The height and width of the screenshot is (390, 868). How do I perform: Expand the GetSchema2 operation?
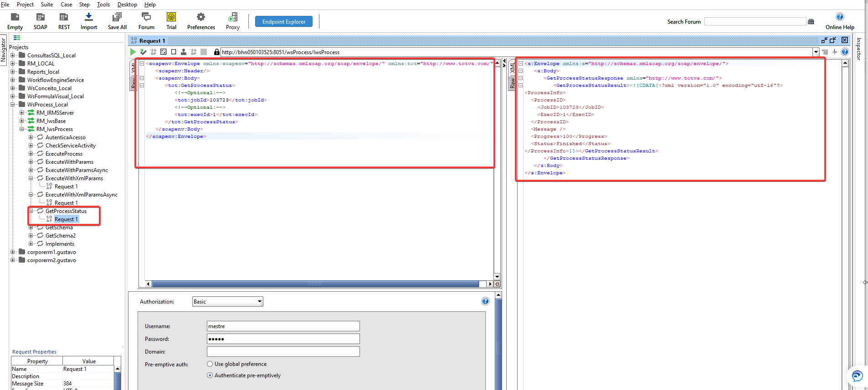31,236
